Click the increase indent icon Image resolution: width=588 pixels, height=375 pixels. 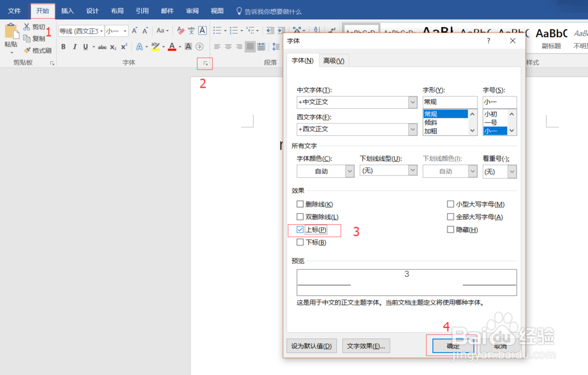click(282, 30)
